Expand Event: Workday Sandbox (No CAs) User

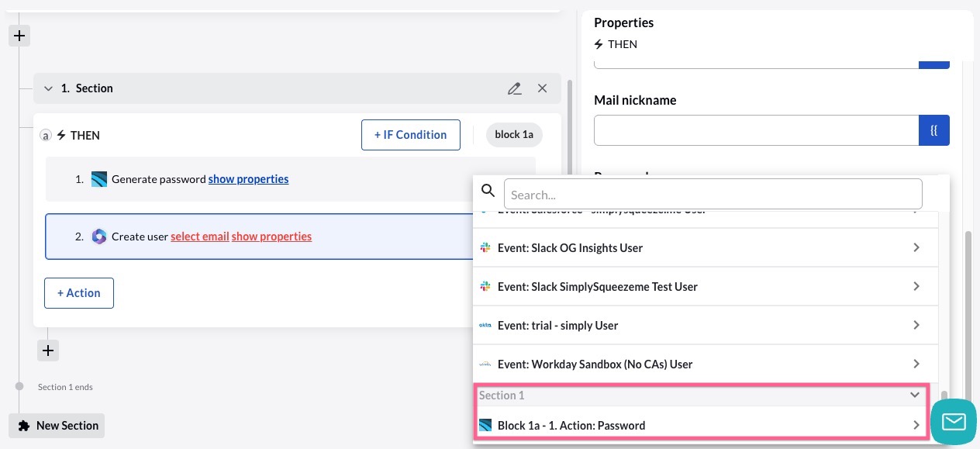tap(706, 364)
